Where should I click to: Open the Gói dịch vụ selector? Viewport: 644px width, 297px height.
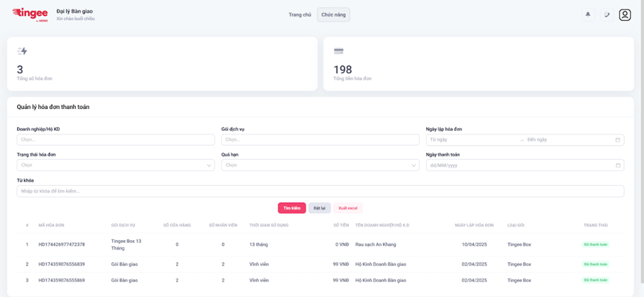[x=320, y=140]
